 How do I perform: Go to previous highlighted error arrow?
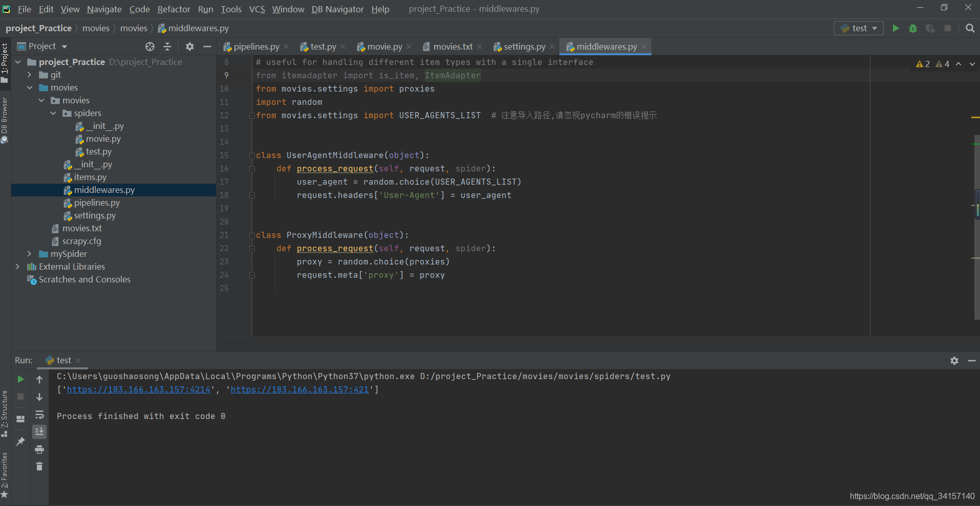(x=959, y=64)
